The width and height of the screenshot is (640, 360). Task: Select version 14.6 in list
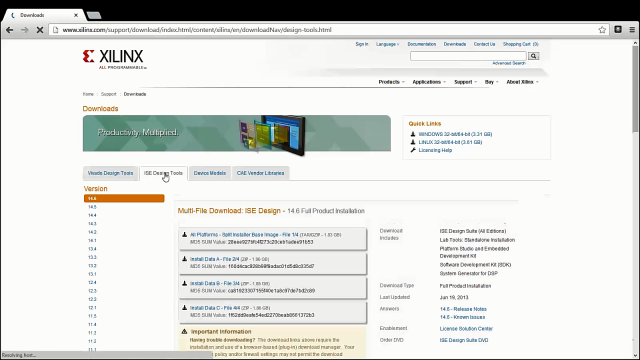coord(124,198)
